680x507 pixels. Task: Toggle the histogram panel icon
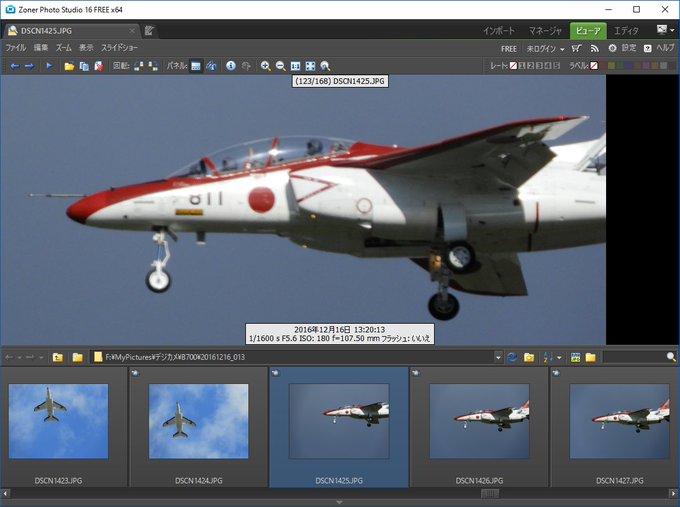(x=211, y=66)
